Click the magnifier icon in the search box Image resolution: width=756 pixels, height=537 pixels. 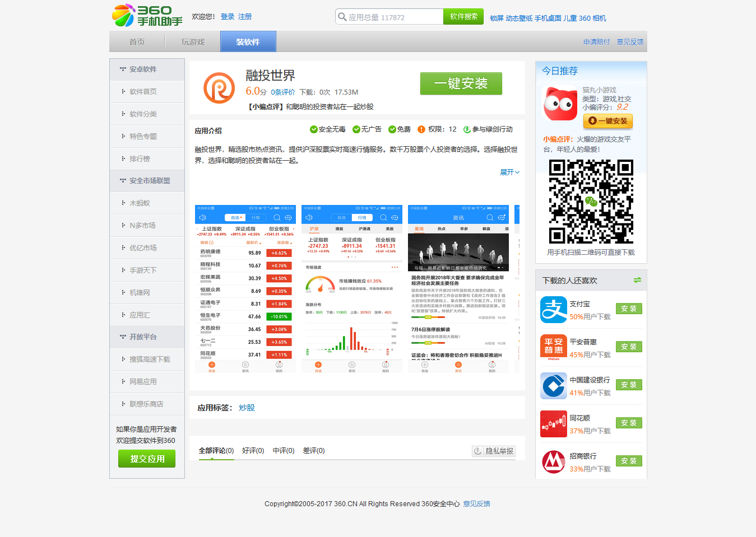342,17
